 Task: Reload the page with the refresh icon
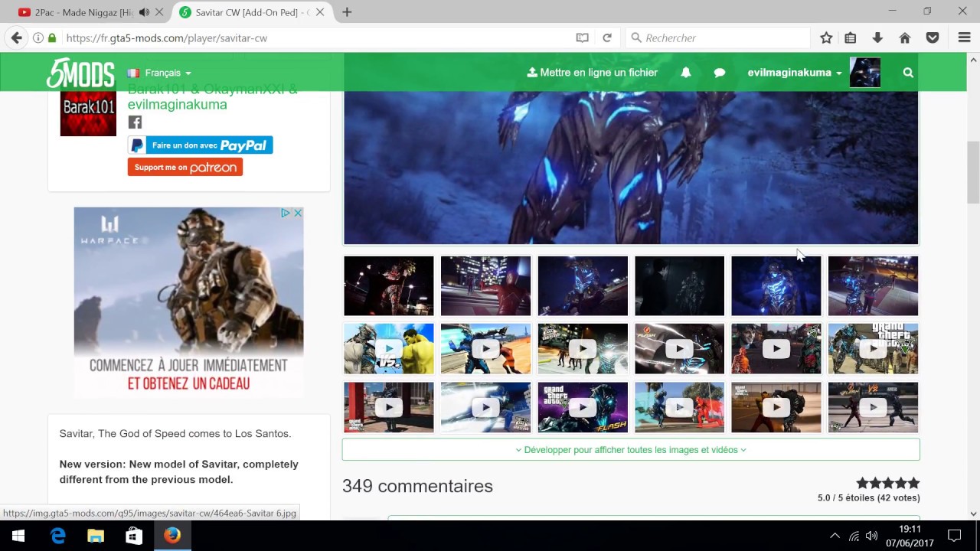[607, 37]
